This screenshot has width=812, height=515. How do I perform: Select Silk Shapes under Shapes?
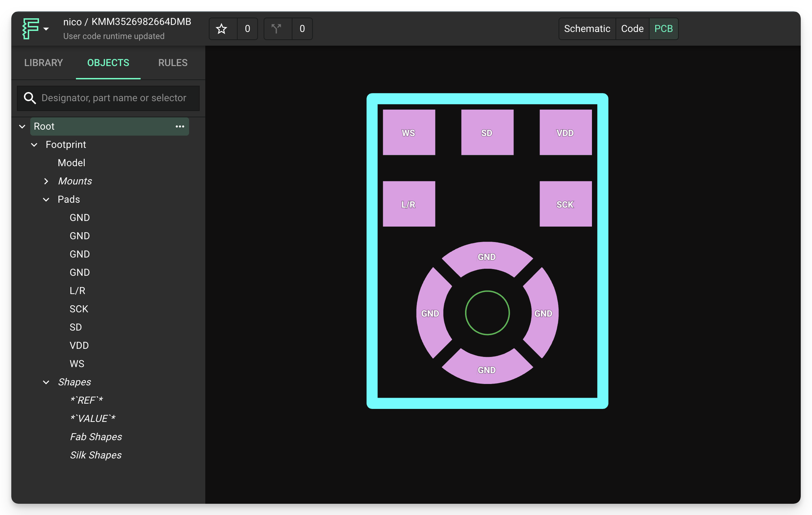tap(96, 455)
